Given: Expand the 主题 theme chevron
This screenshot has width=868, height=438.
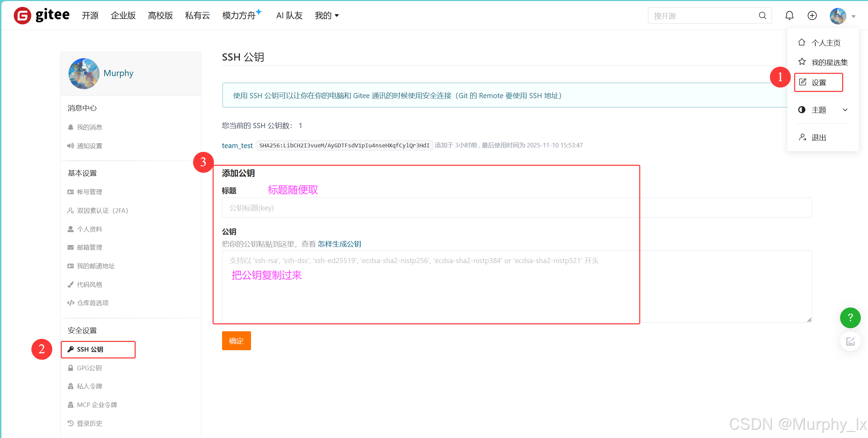Looking at the screenshot, I should click(x=845, y=109).
